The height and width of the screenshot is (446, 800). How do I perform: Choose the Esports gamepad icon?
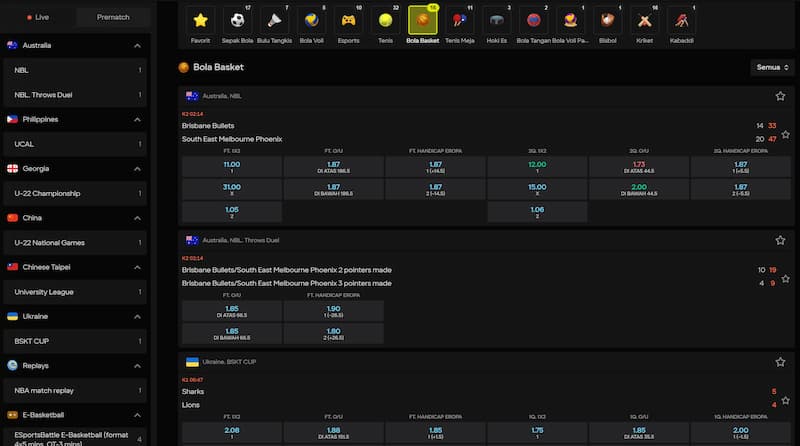click(349, 20)
